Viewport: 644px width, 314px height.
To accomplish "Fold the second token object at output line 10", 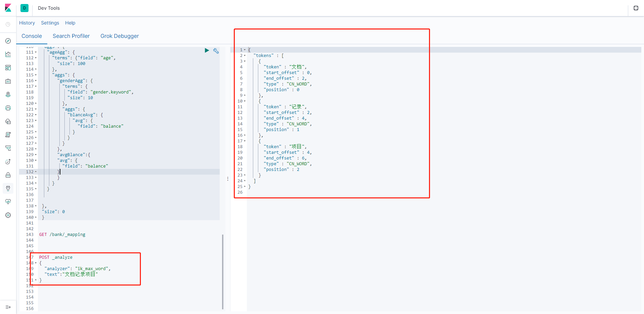I will 245,101.
